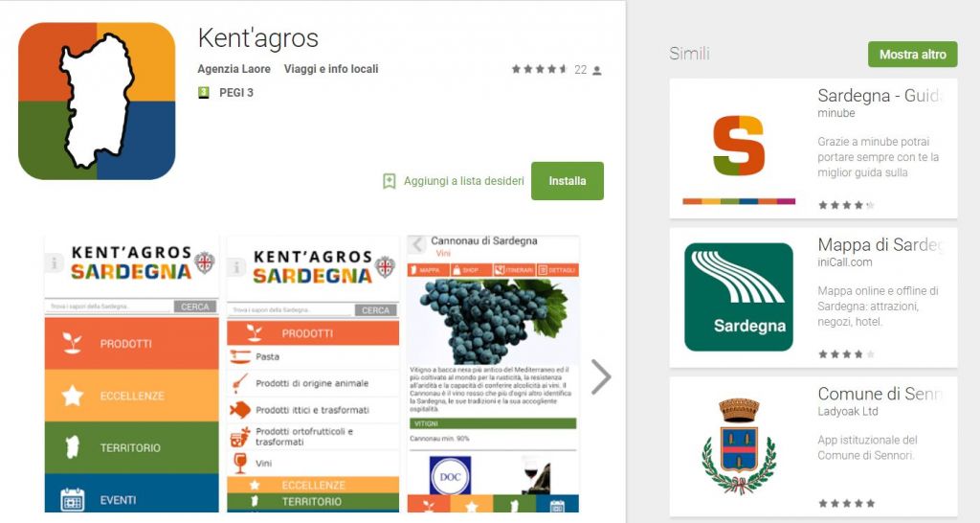Install the Kent'agros app
This screenshot has width=980, height=523.
click(x=568, y=181)
